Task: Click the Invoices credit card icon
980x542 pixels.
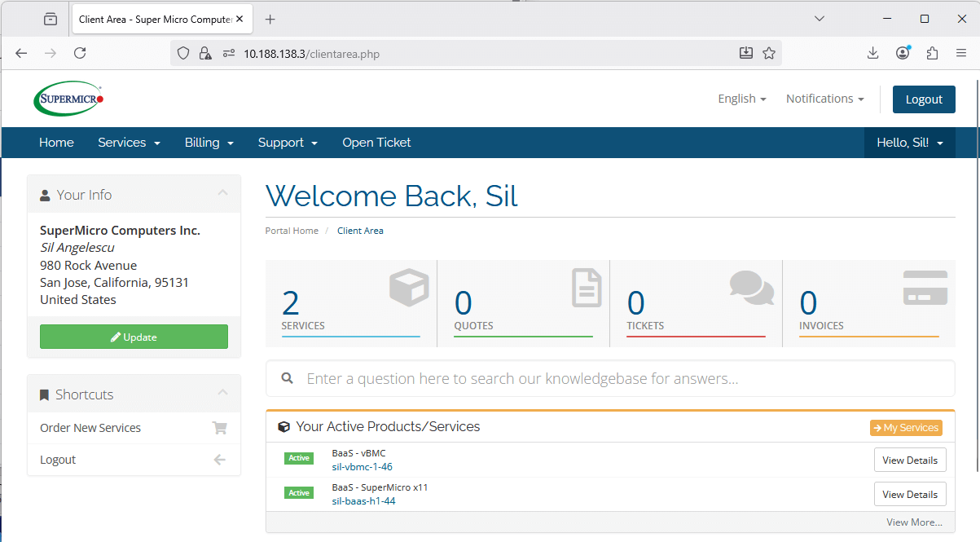Action: [x=925, y=287]
